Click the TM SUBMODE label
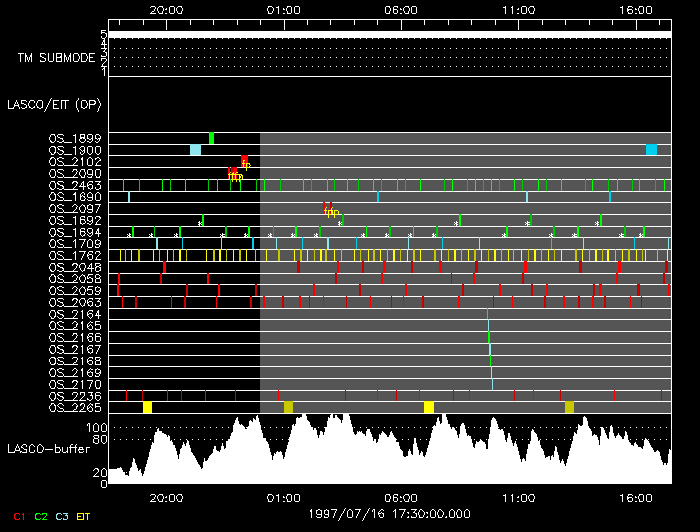 pyautogui.click(x=56, y=58)
